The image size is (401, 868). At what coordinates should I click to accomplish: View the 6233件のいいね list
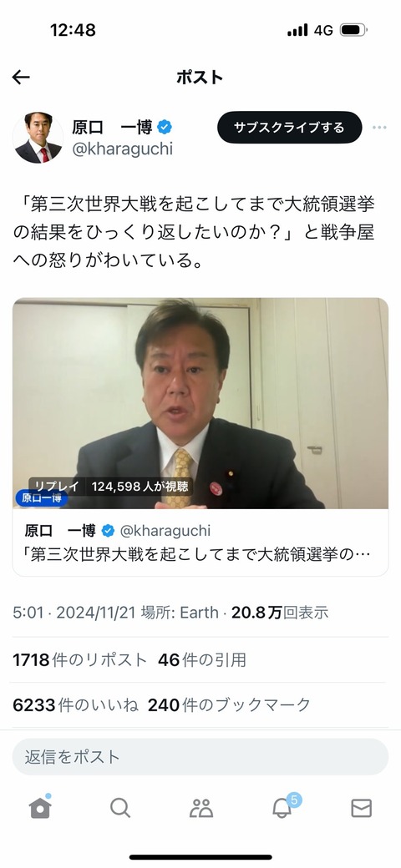75,704
